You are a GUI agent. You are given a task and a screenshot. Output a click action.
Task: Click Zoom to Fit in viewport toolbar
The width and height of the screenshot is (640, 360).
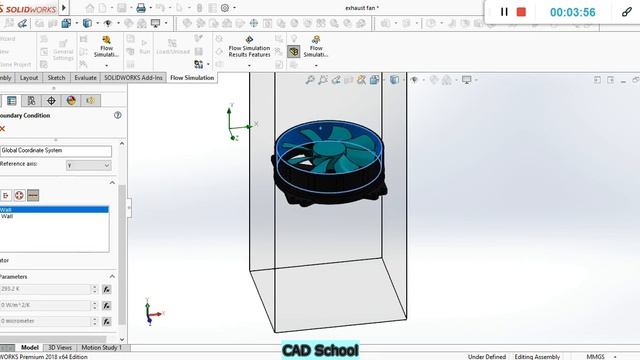310,80
